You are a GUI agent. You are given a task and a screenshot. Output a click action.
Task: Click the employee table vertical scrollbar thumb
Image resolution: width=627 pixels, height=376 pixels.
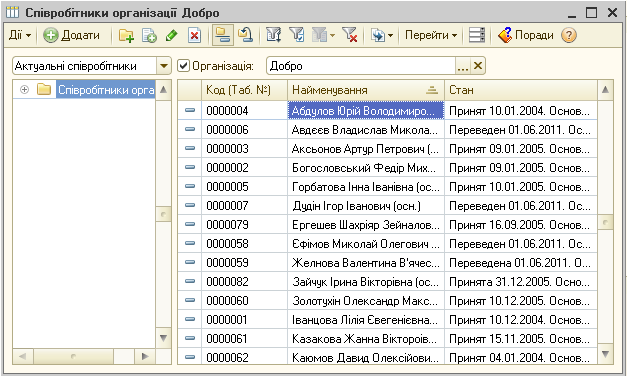click(605, 222)
